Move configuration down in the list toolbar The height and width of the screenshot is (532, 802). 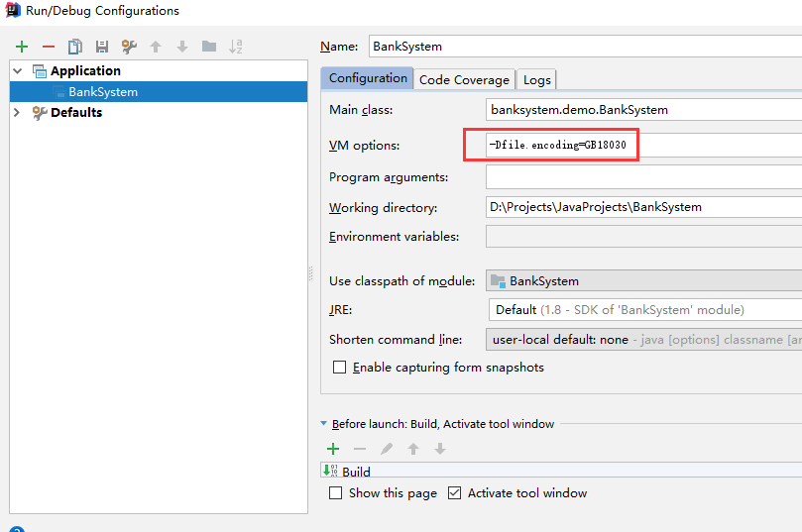pos(182,47)
